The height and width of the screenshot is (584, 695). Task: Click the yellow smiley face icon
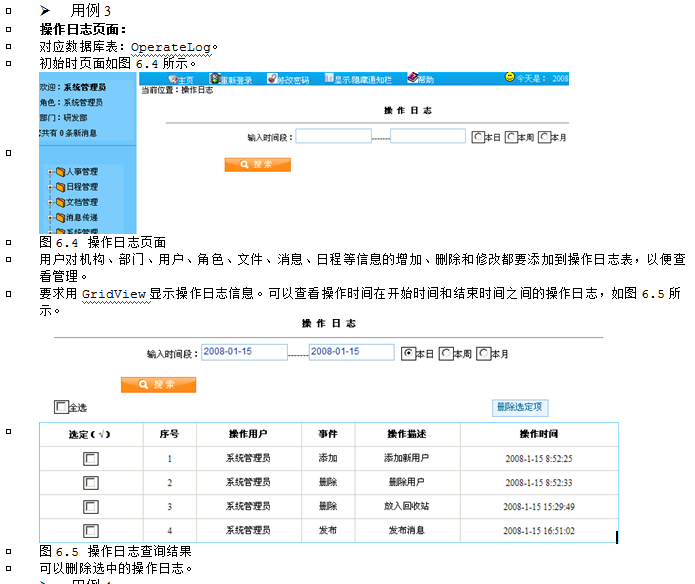(510, 77)
